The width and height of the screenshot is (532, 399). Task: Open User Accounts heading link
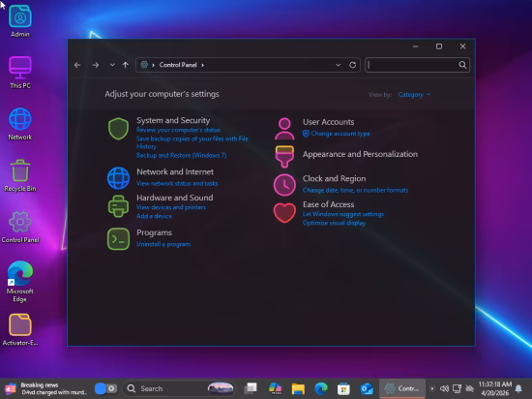pyautogui.click(x=328, y=122)
